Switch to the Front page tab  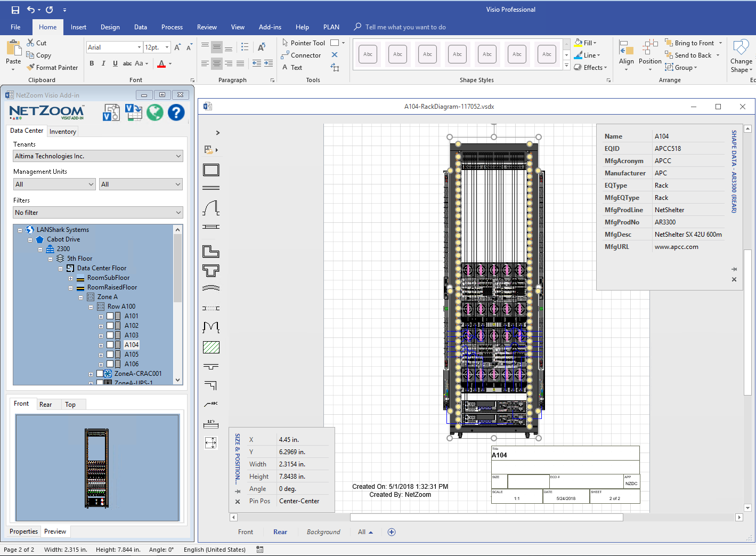click(x=246, y=532)
